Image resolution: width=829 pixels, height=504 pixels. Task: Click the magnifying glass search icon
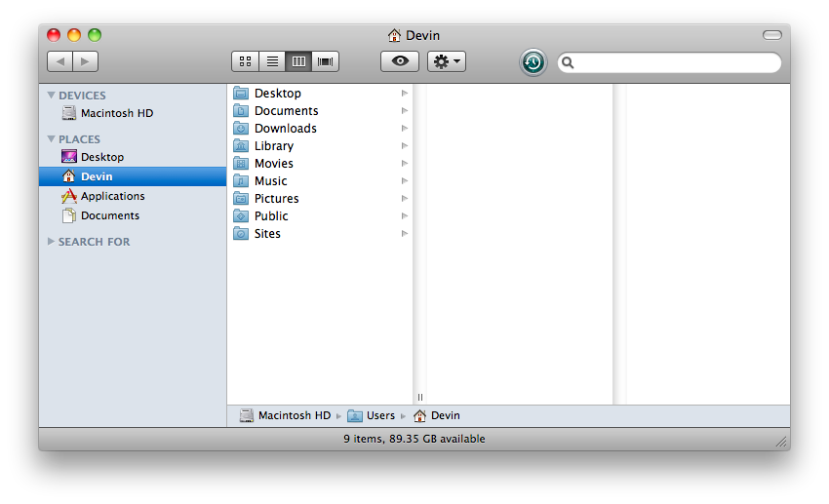568,62
